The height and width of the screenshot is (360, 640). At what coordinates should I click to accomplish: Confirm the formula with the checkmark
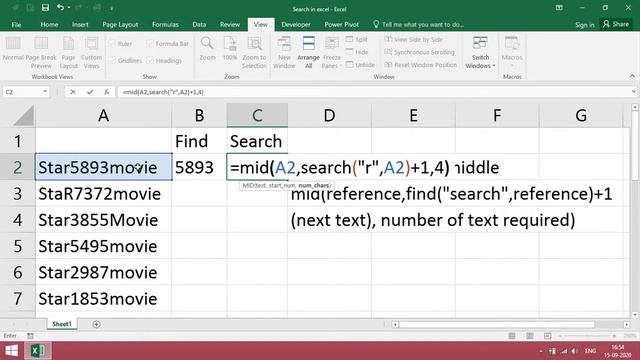point(90,92)
